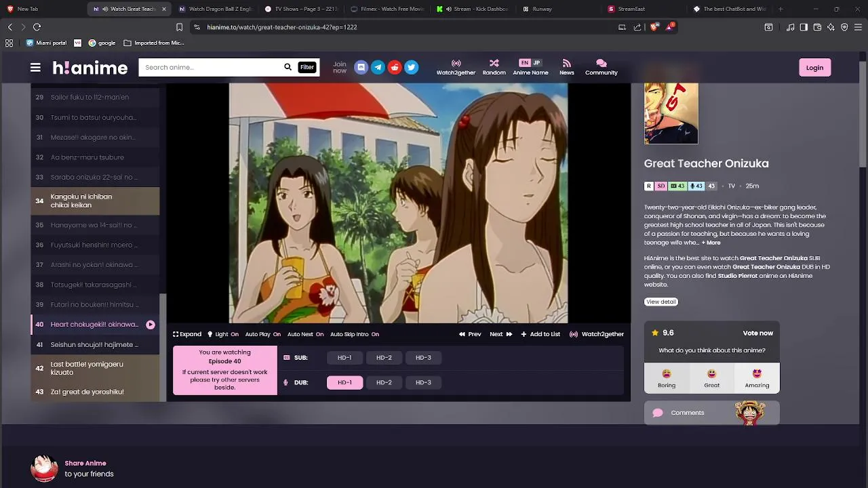Viewport: 868px width, 488px height.
Task: Pick a Random anime
Action: (x=494, y=67)
